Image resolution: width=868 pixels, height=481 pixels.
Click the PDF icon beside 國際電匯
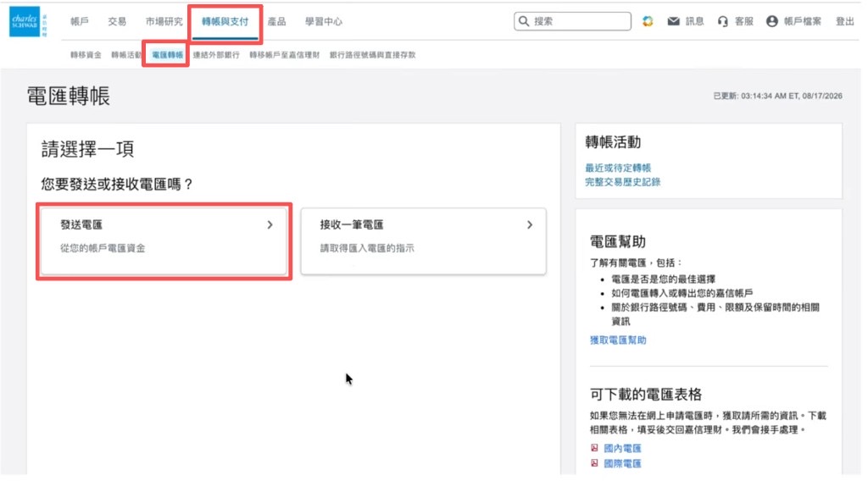tap(594, 463)
